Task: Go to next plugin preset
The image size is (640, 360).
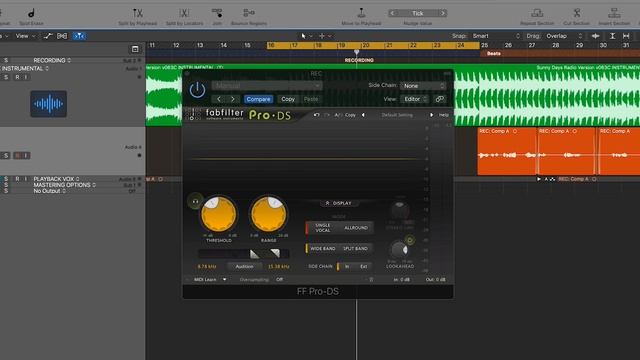Action: 233,99
